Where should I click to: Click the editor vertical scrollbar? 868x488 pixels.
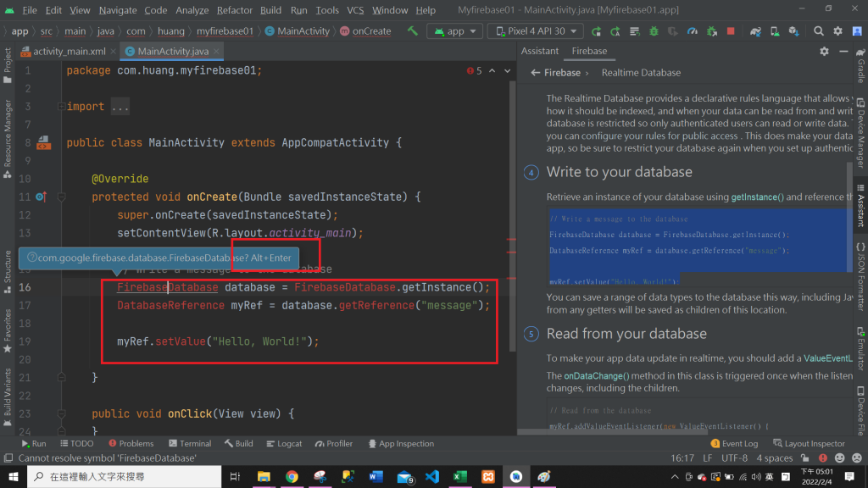click(x=513, y=216)
